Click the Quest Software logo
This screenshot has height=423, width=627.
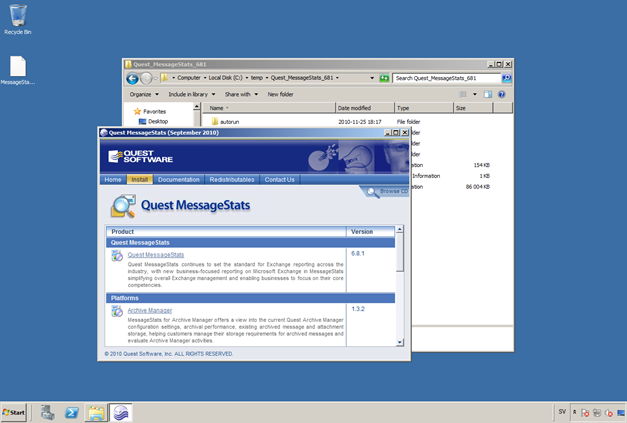[x=140, y=156]
